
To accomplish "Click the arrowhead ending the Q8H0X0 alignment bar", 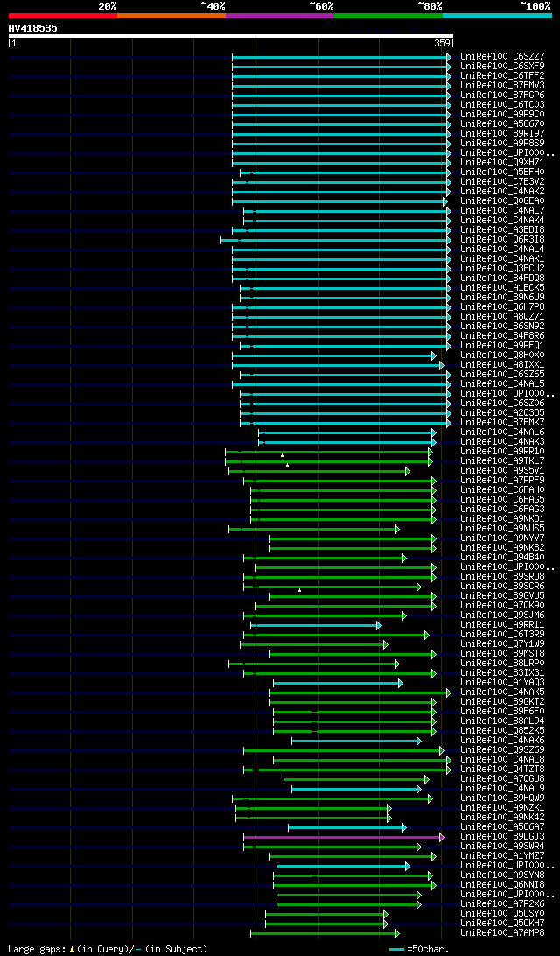I will [x=434, y=355].
